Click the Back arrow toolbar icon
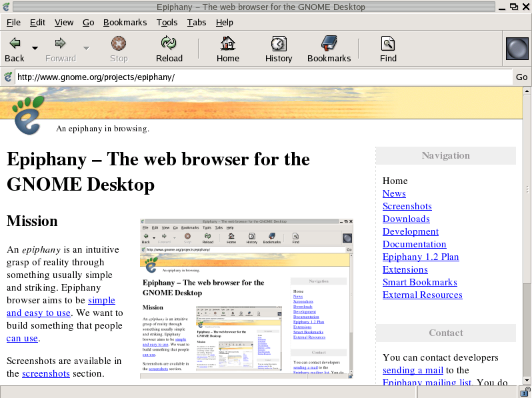532x398 pixels. 14,44
